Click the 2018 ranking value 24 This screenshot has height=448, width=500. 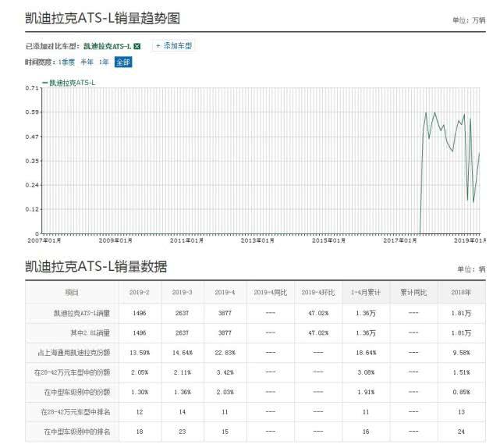coord(461,432)
